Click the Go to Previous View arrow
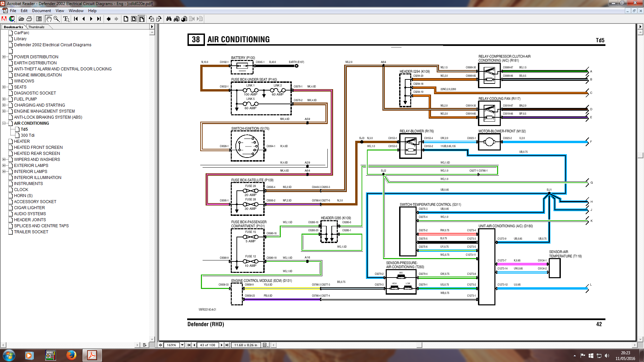644x362 pixels. pyautogui.click(x=109, y=19)
